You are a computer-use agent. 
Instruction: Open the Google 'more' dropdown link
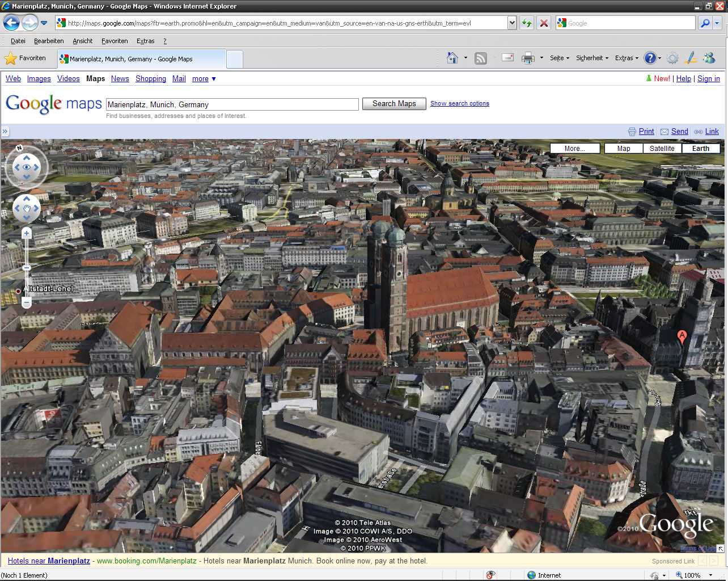[x=204, y=79]
